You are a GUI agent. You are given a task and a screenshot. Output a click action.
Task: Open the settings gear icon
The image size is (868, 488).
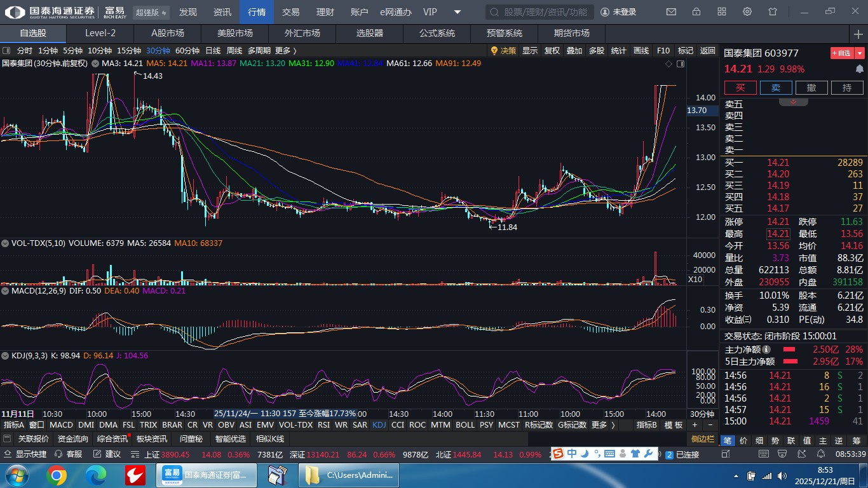pos(747,12)
